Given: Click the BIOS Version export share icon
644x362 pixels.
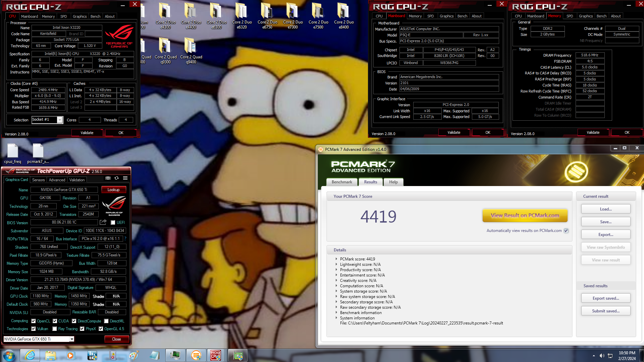Looking at the screenshot, I should click(x=103, y=222).
